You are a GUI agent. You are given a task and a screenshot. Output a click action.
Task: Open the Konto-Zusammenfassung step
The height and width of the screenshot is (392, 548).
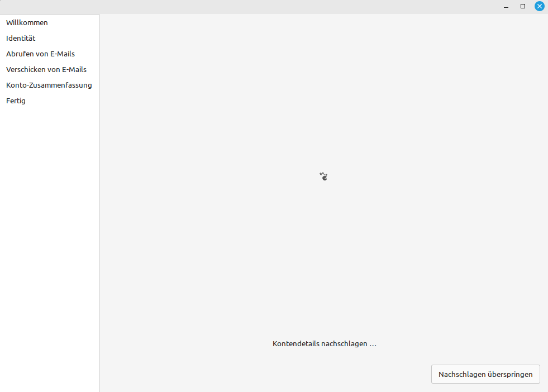49,85
